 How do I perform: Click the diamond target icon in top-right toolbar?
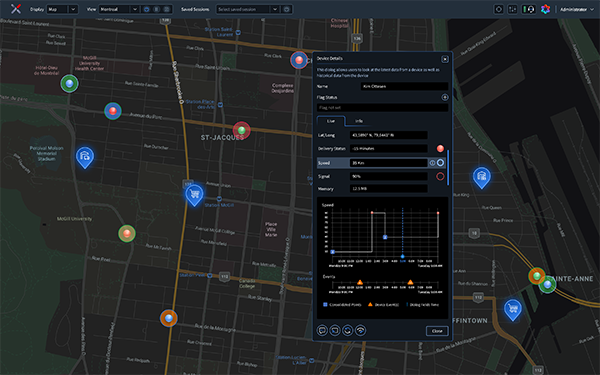(499, 9)
